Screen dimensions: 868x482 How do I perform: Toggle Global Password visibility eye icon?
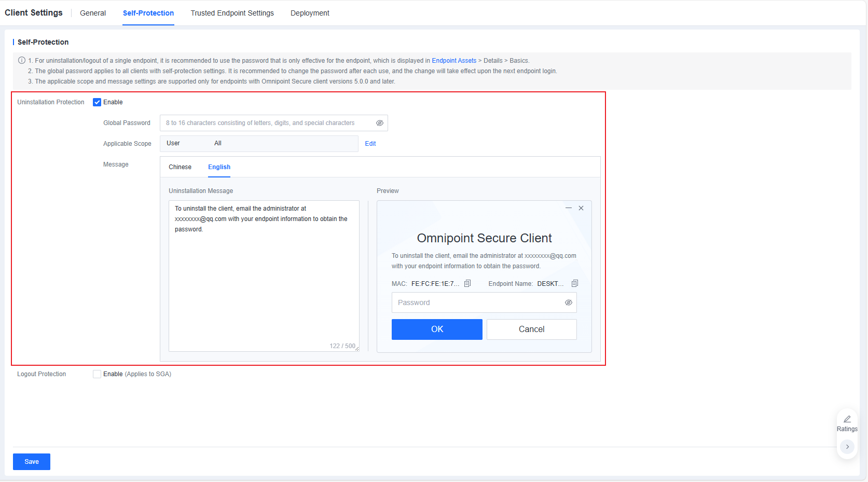click(380, 123)
